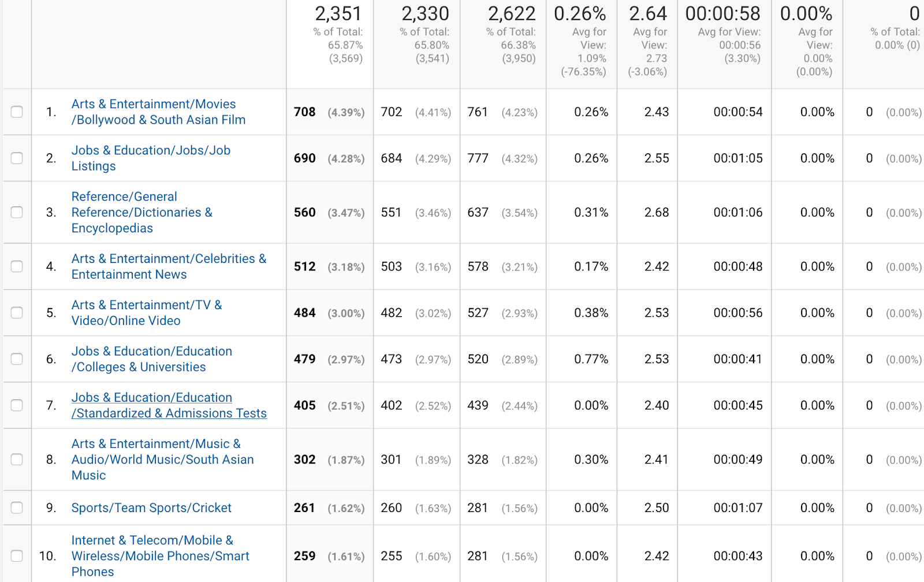Select the 0.17% value in Celebrities row
Viewport: 924px width, 582px height.
pyautogui.click(x=591, y=266)
